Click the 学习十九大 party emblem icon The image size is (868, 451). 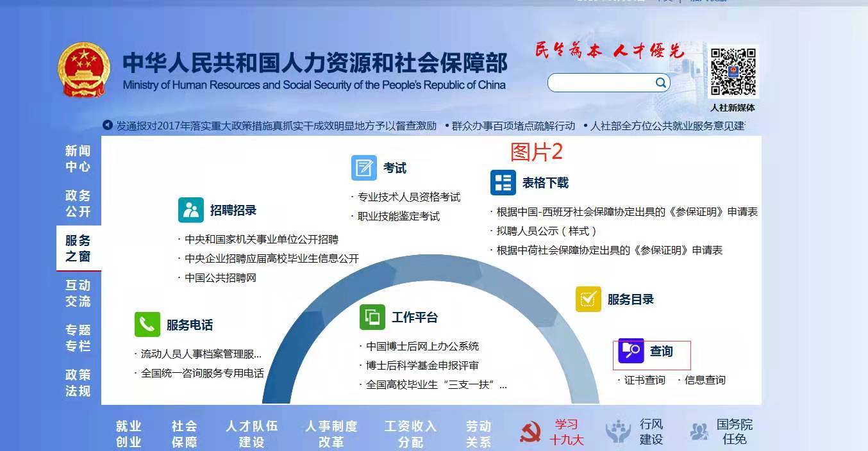point(530,432)
